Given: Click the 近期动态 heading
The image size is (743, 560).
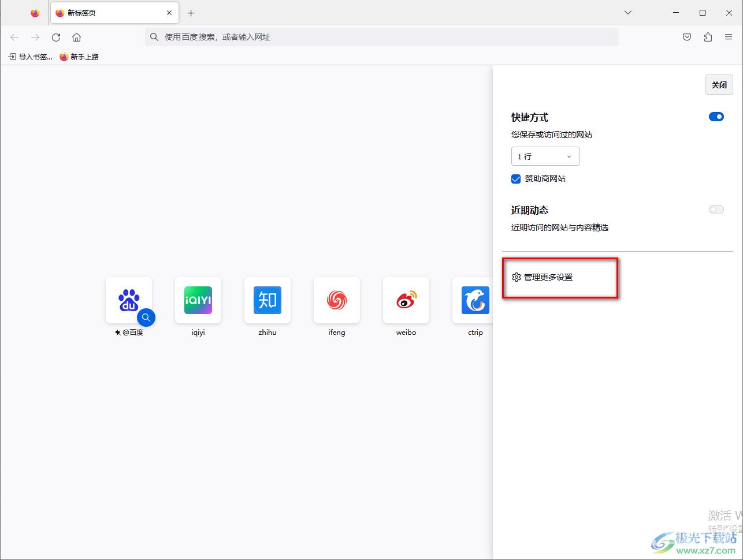Looking at the screenshot, I should [530, 210].
